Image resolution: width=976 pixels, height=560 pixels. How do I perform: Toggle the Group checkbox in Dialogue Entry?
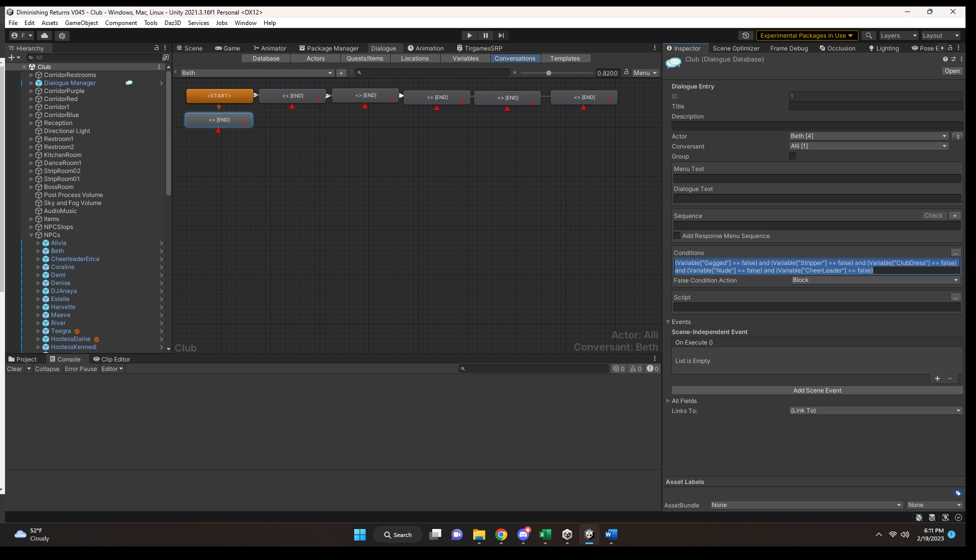tap(792, 156)
